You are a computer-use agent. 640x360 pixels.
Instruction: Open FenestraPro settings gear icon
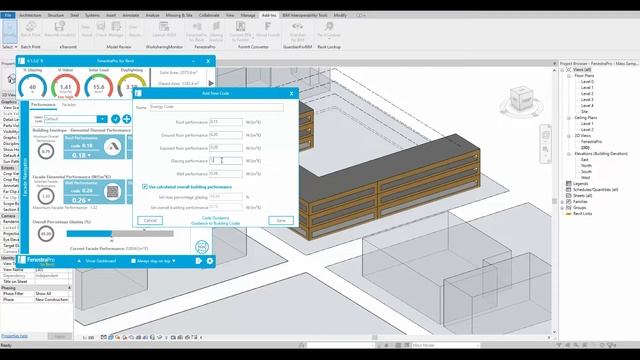tap(210, 261)
